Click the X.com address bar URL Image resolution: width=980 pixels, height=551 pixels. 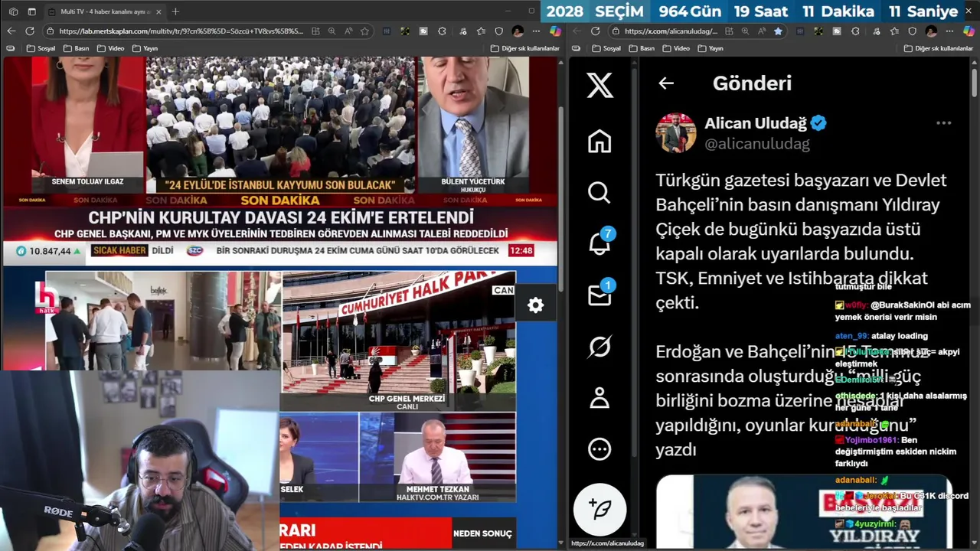(x=671, y=31)
